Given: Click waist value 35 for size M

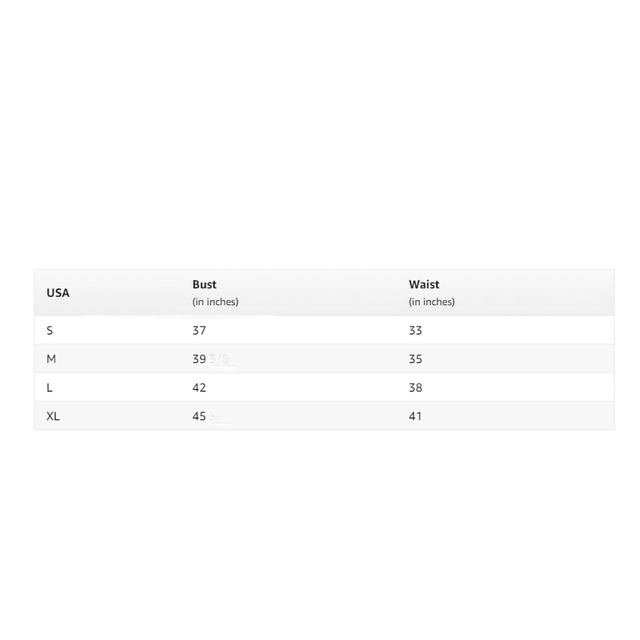Looking at the screenshot, I should 415,359.
